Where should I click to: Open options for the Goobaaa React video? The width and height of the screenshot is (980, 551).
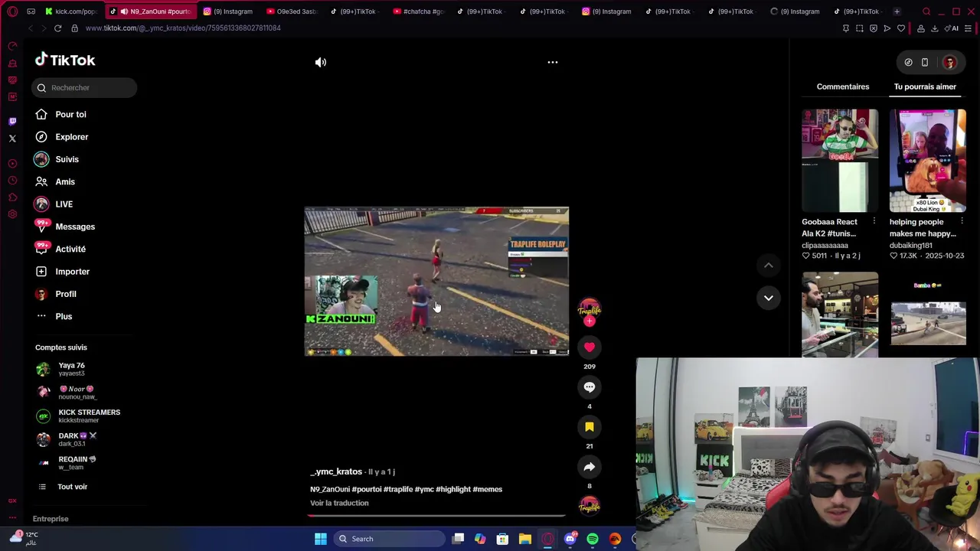(x=874, y=221)
